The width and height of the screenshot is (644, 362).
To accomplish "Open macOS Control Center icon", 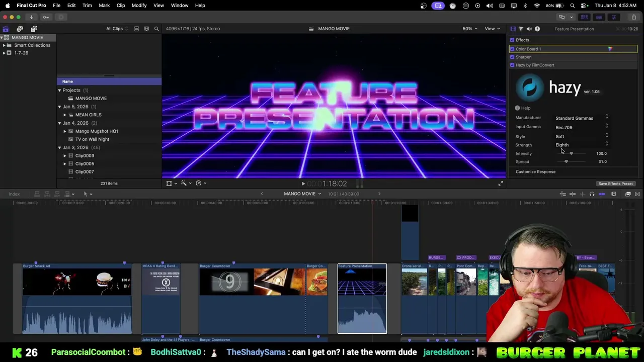I will click(584, 6).
